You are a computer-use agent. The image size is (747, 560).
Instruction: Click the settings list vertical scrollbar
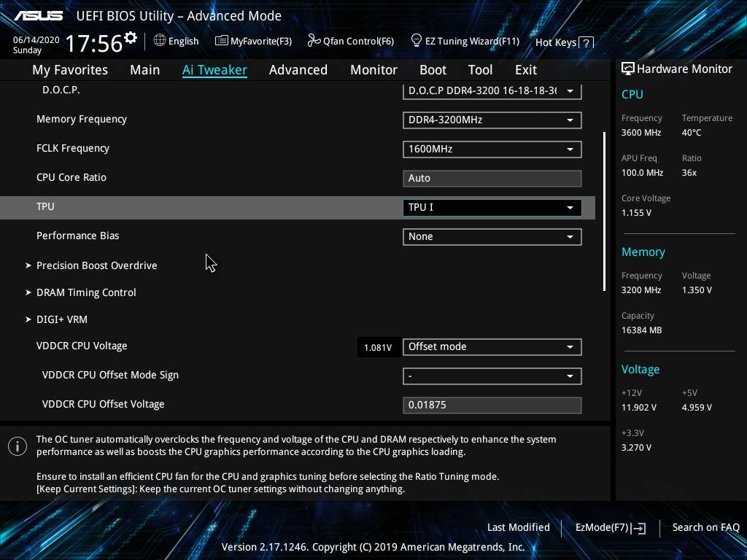(x=604, y=211)
